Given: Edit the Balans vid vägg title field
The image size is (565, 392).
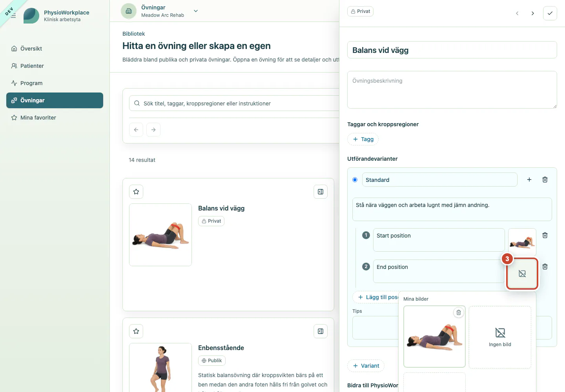Looking at the screenshot, I should 452,50.
